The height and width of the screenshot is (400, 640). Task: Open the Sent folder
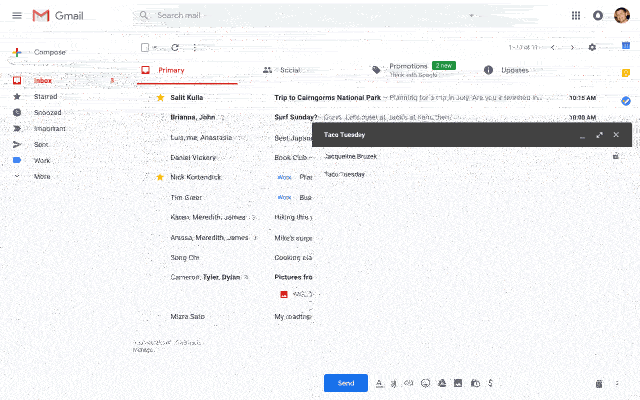(41, 144)
